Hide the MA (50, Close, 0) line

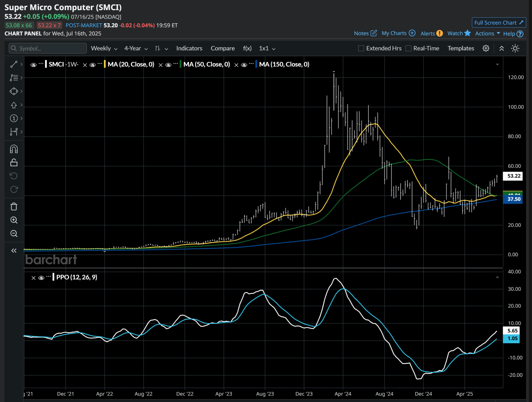pyautogui.click(x=168, y=65)
